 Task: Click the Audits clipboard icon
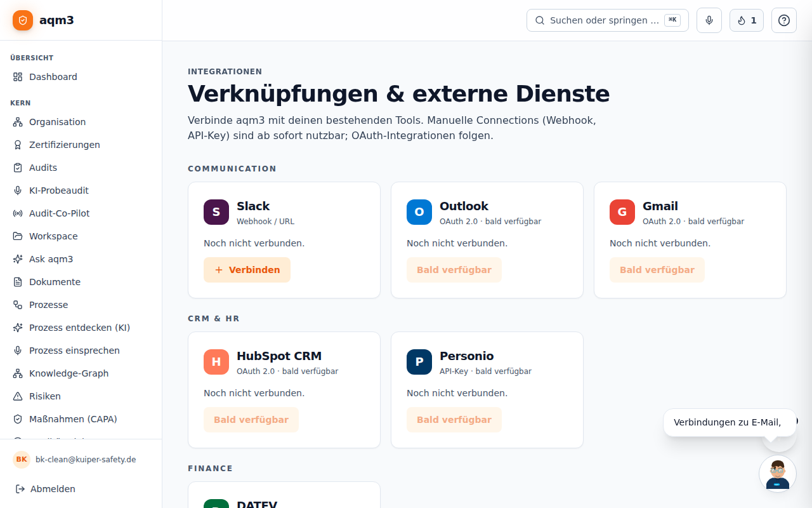click(x=18, y=168)
